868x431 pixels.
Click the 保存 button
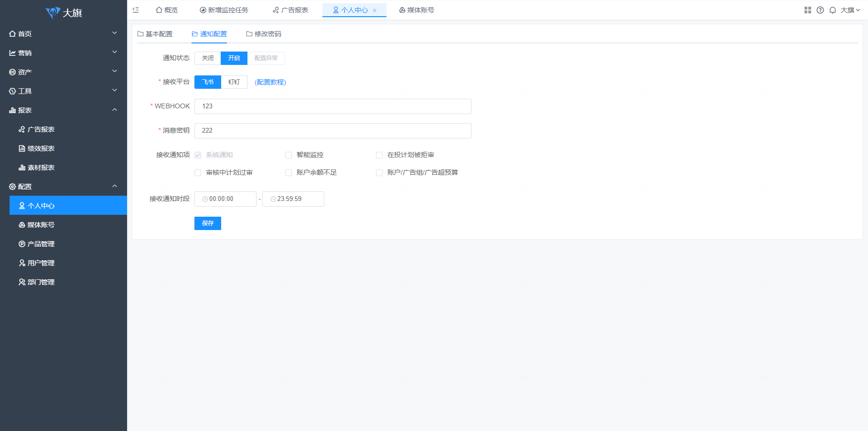pyautogui.click(x=208, y=223)
